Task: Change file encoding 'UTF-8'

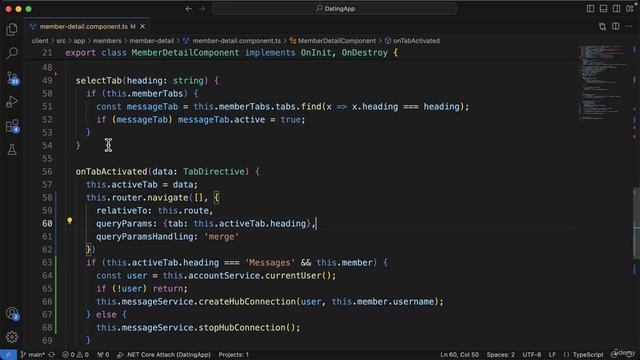Action: click(532, 355)
